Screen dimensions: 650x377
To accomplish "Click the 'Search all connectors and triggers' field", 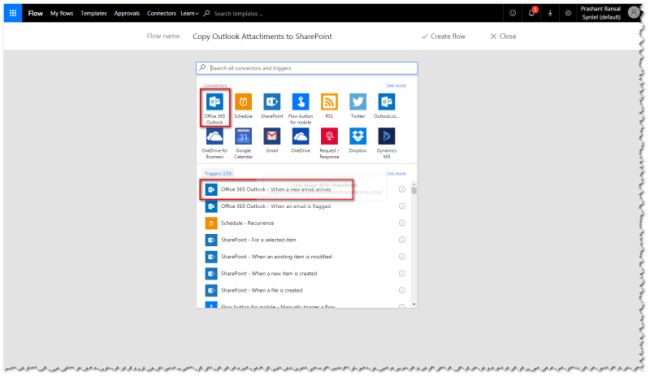I will (x=307, y=68).
